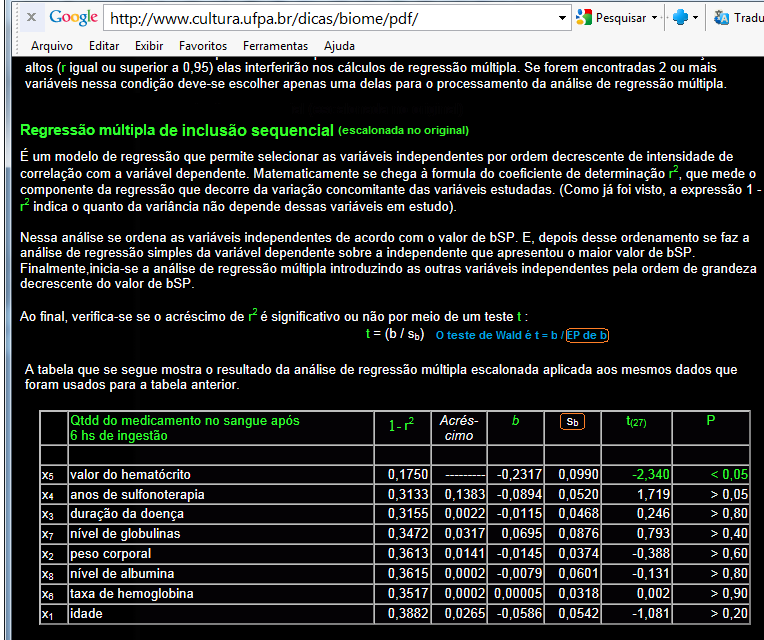This screenshot has height=640, width=764.
Task: Click the table header 'Qtdd do medicamento no sangue após'
Action: [185, 420]
